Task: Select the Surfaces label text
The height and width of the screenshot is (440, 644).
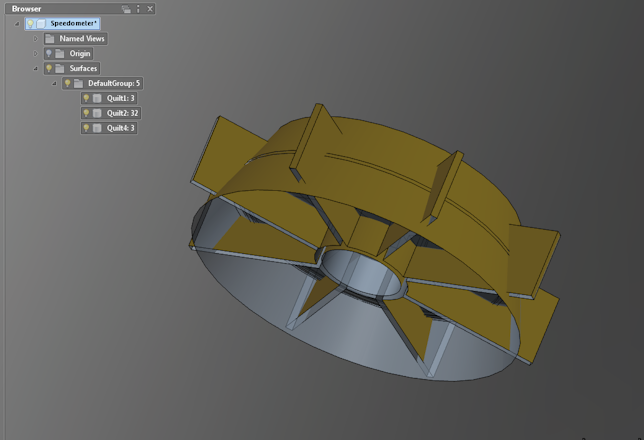Action: pos(83,68)
